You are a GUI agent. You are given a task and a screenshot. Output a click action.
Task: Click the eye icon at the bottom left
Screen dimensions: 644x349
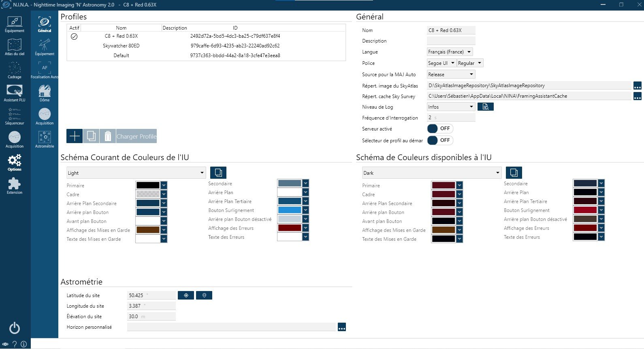point(5,344)
